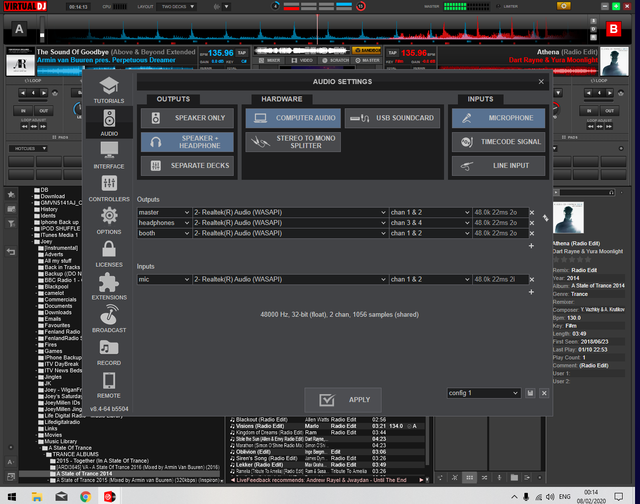
Task: Adjust deck A level slider
Action: point(42,29)
